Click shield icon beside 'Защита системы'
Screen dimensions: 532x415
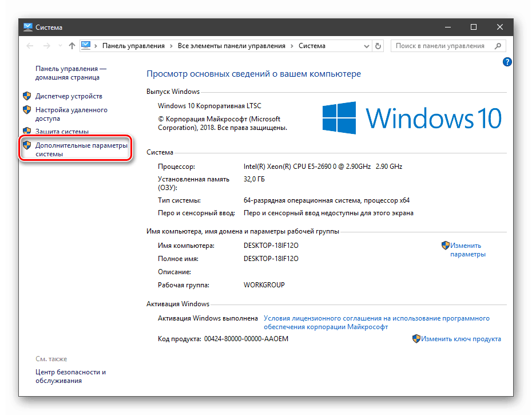27,131
